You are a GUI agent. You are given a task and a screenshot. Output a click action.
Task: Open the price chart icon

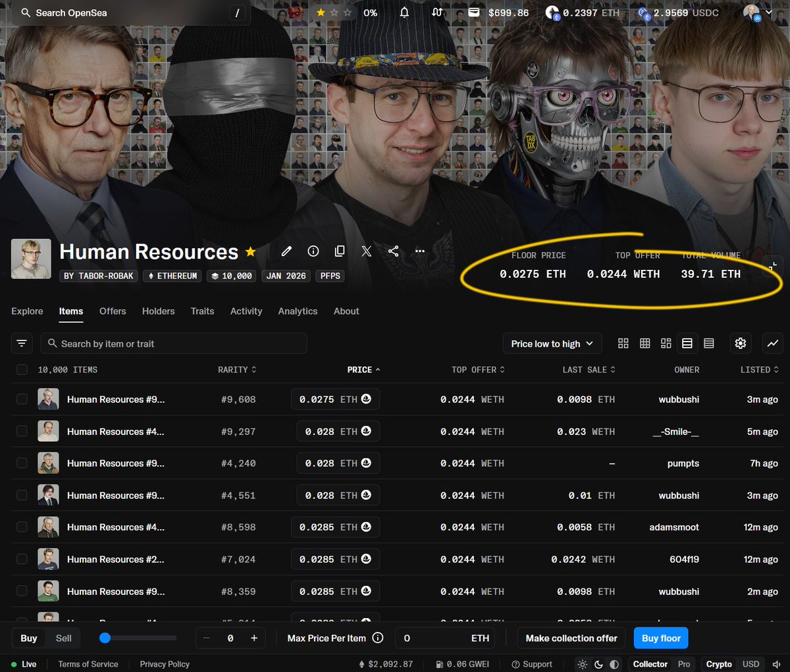click(773, 343)
